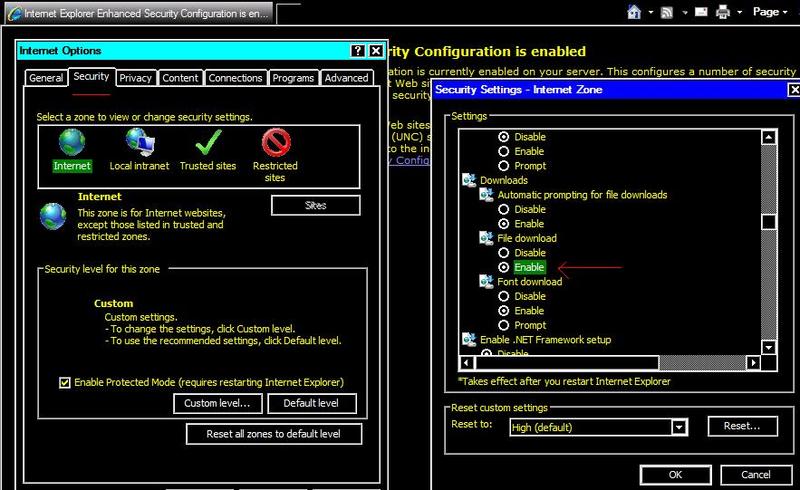Viewport: 800px width, 490px height.
Task: Click the RSS feeds icon in toolbar
Action: (x=667, y=12)
